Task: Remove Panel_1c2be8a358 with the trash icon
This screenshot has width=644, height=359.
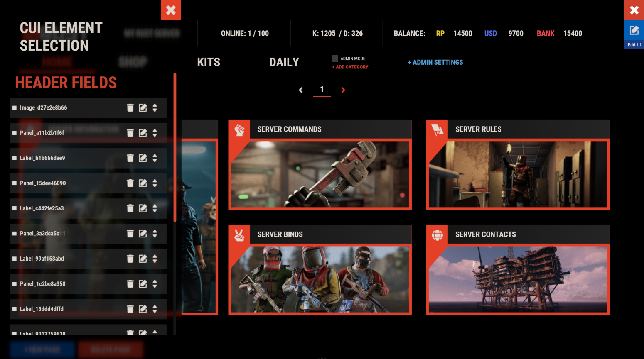Action: [130, 284]
